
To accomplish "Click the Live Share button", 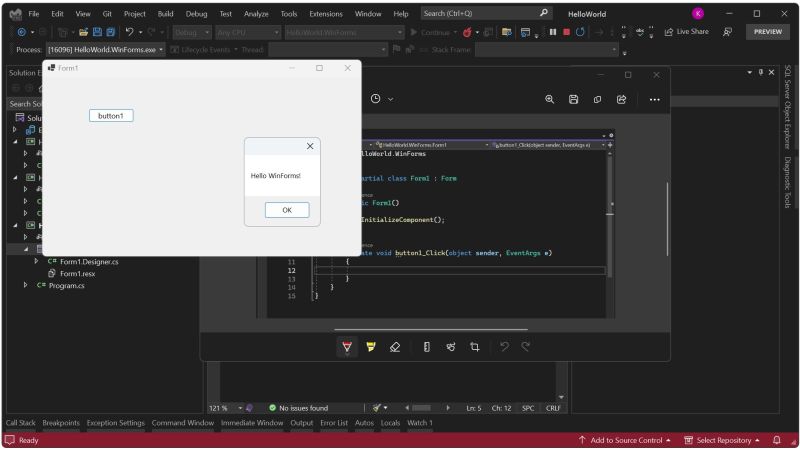I will coord(686,32).
